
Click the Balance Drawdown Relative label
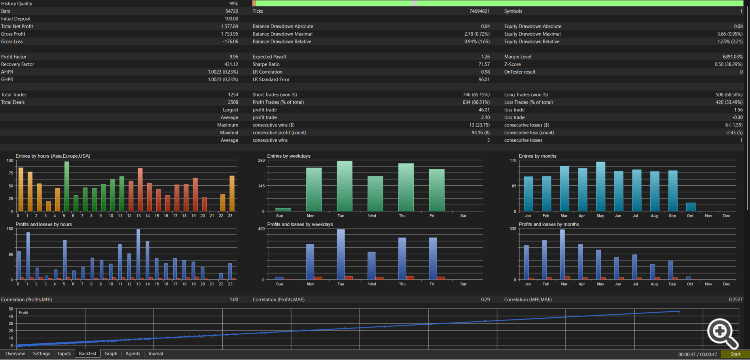[x=282, y=42]
